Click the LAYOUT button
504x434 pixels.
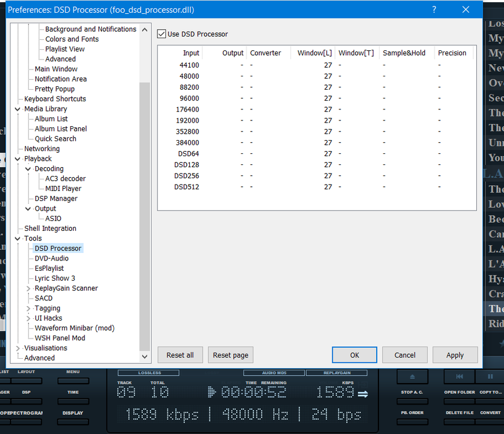[x=26, y=380]
